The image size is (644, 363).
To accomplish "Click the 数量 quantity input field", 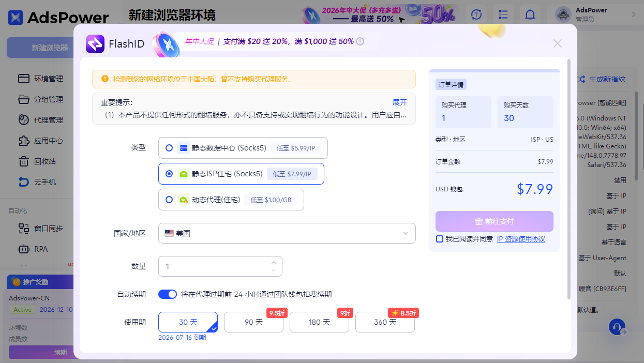I will [220, 266].
